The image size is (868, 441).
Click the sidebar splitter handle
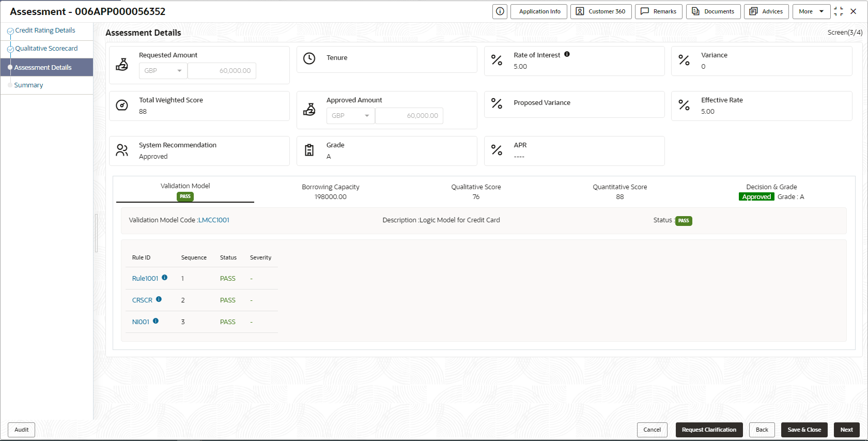(96, 233)
